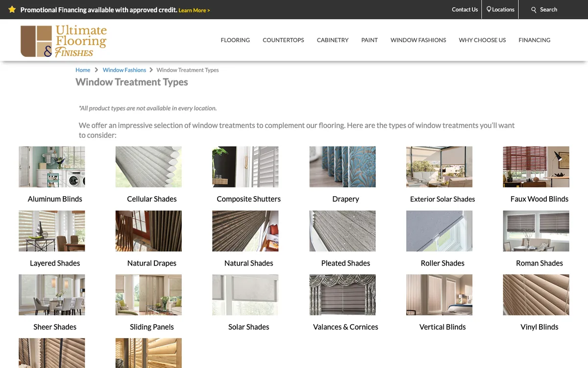Open the Aluminum Blinds text link

coord(55,199)
